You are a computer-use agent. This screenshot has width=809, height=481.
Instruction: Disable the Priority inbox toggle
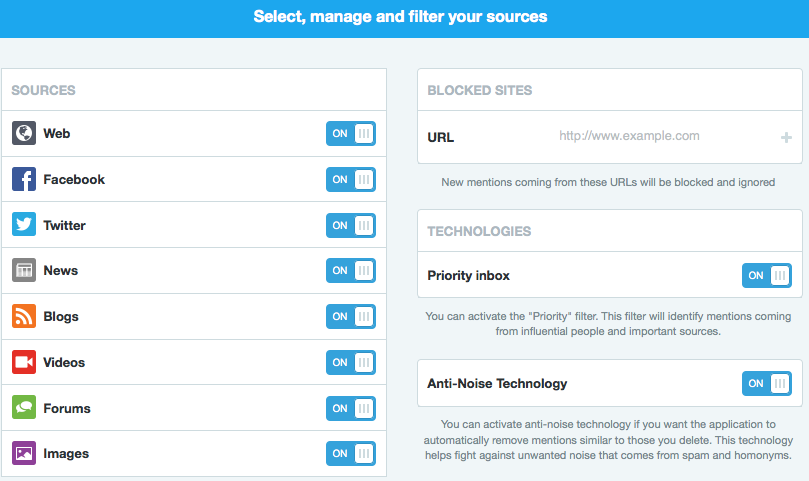(x=766, y=275)
